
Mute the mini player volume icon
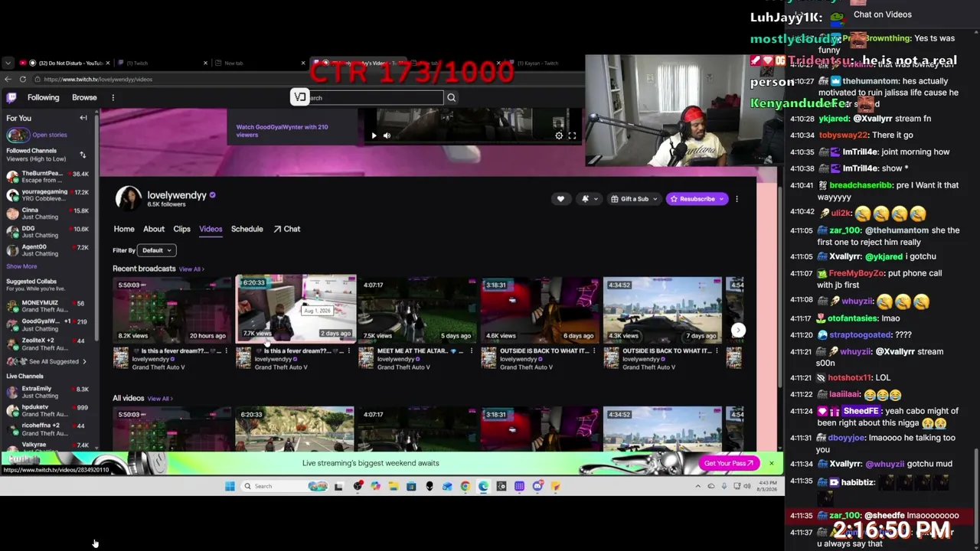click(387, 135)
